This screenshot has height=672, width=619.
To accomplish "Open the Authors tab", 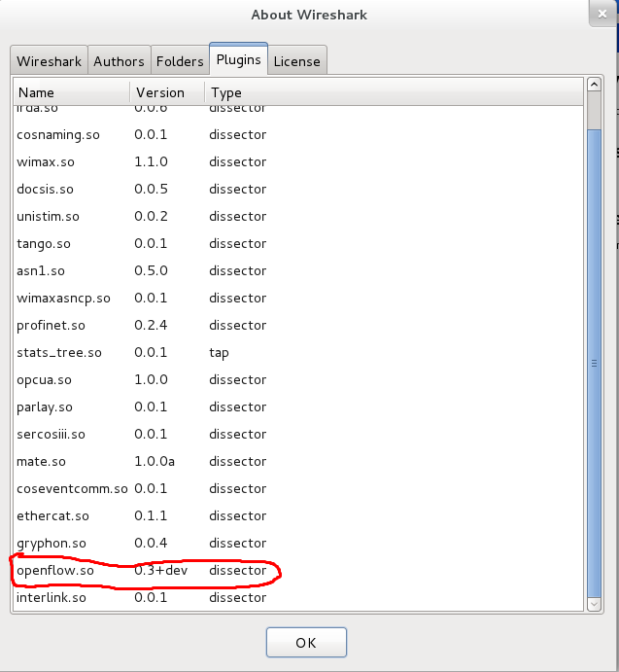I will [x=120, y=61].
